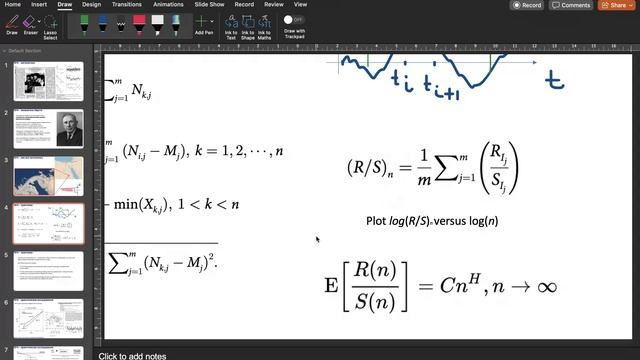The image size is (640, 360).
Task: Click the handwritten blue 't' ink label
Action: (x=555, y=80)
